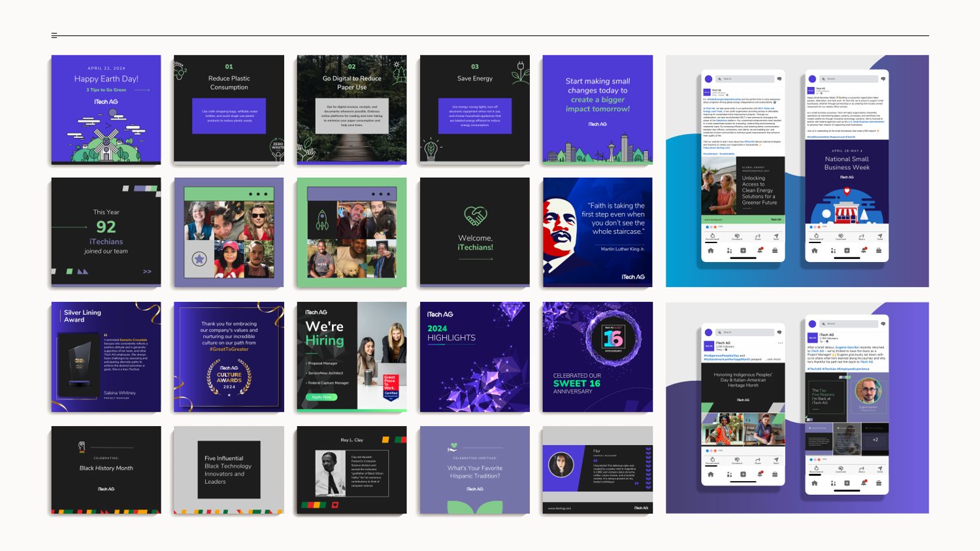Open the +2 more images tile
Viewport: 980px width, 551px height.
point(875,439)
